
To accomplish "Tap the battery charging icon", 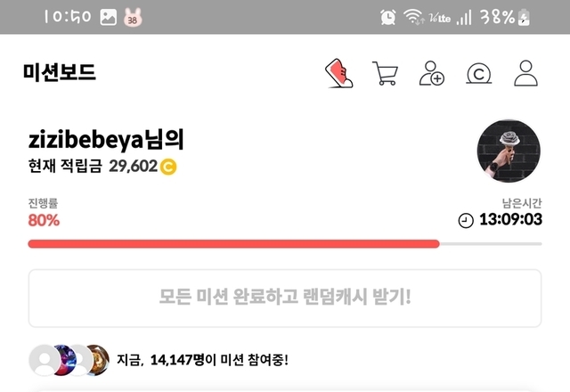I will coord(524,18).
